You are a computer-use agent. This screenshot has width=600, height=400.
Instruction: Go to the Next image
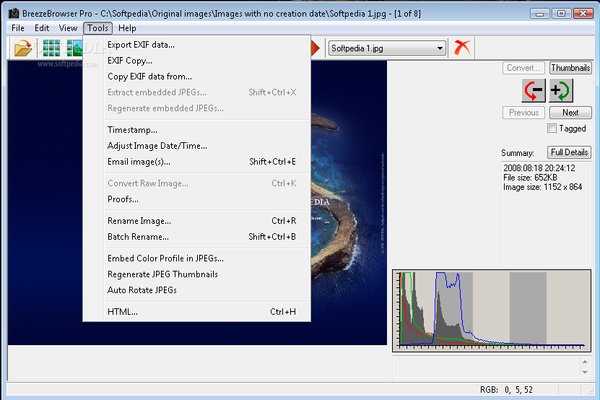[570, 113]
